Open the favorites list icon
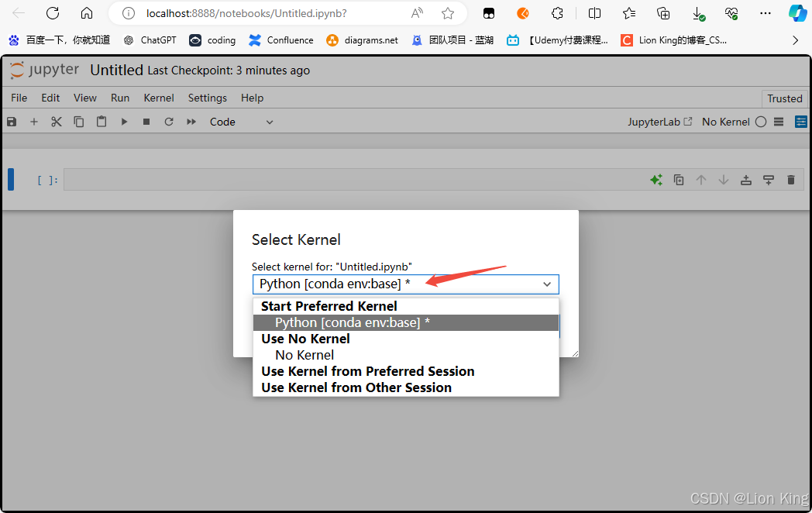The height and width of the screenshot is (513, 812). [x=628, y=13]
